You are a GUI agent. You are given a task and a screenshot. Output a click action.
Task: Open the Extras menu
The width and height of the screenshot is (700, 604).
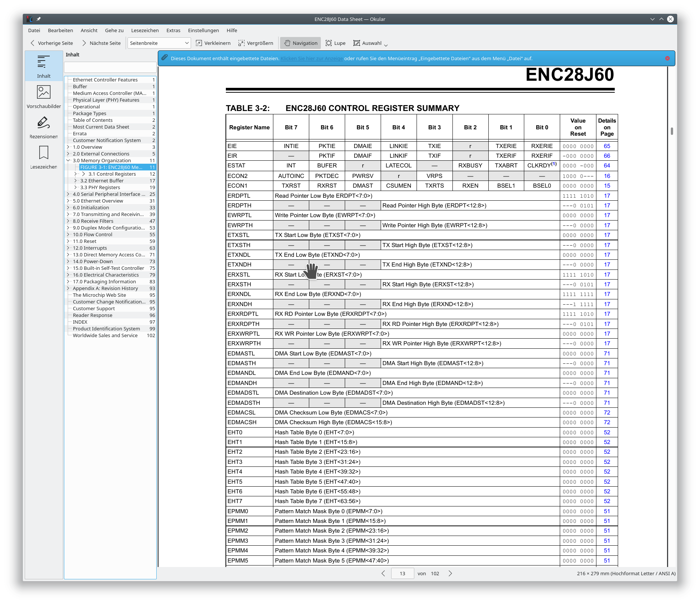coord(173,30)
